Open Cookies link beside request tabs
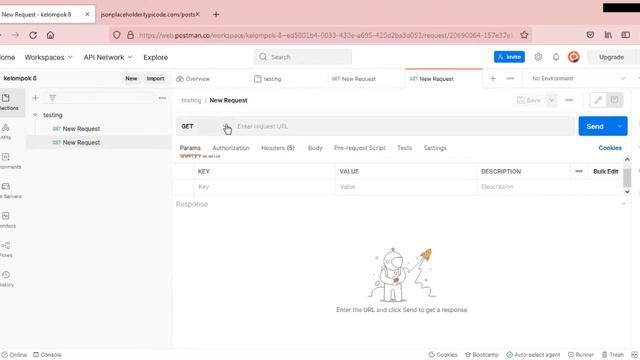Viewport: 640px width, 360px height. pyautogui.click(x=610, y=148)
